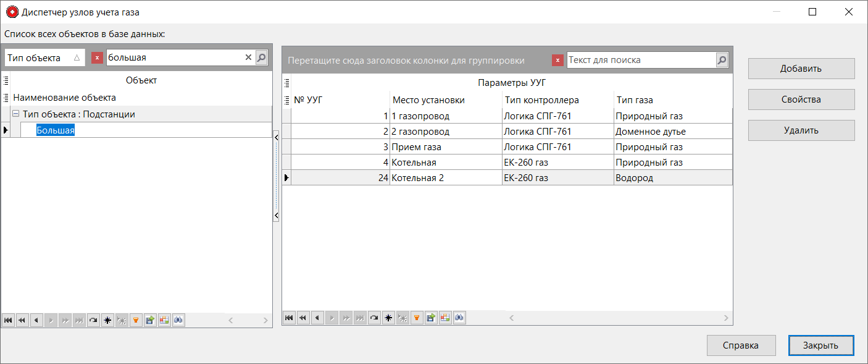Go to the last record in the object list
The width and height of the screenshot is (868, 364).
point(78,320)
